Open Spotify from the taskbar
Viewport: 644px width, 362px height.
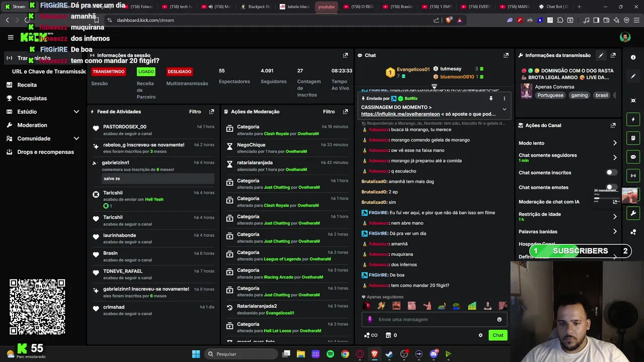(x=330, y=354)
